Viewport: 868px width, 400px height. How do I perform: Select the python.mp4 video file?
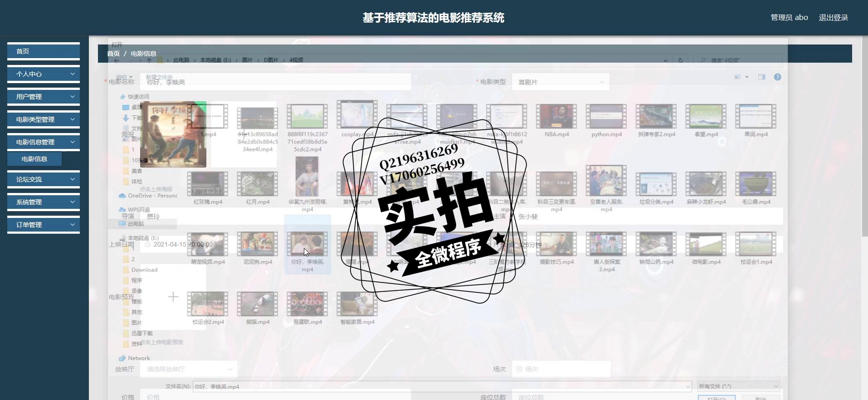click(606, 120)
